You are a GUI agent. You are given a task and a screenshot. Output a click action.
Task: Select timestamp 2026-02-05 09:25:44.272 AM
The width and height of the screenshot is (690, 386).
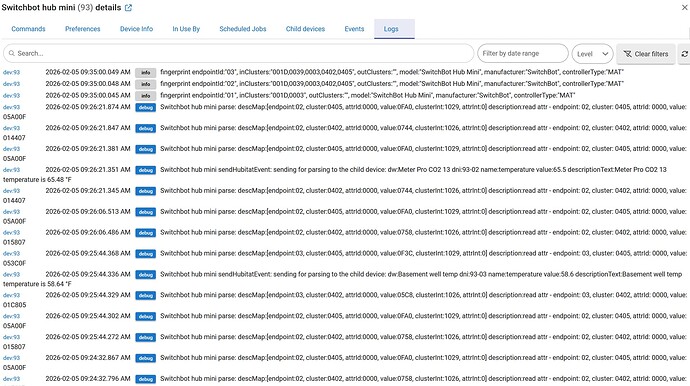(88, 337)
